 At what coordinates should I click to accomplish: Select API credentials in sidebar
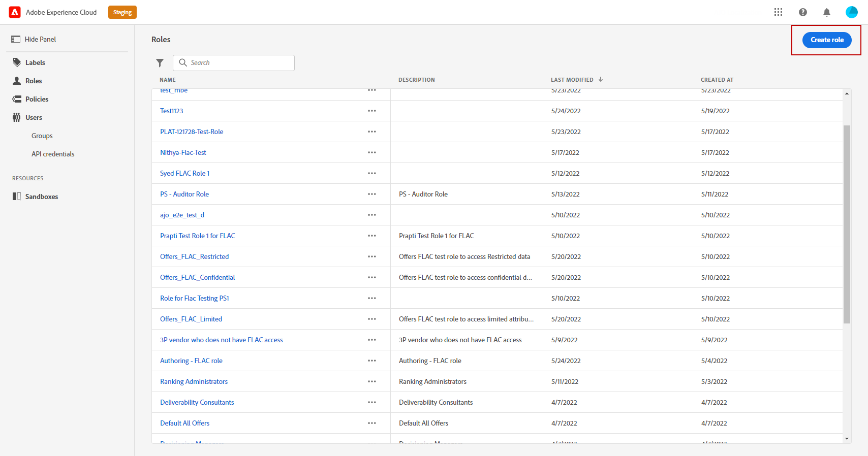coord(53,154)
